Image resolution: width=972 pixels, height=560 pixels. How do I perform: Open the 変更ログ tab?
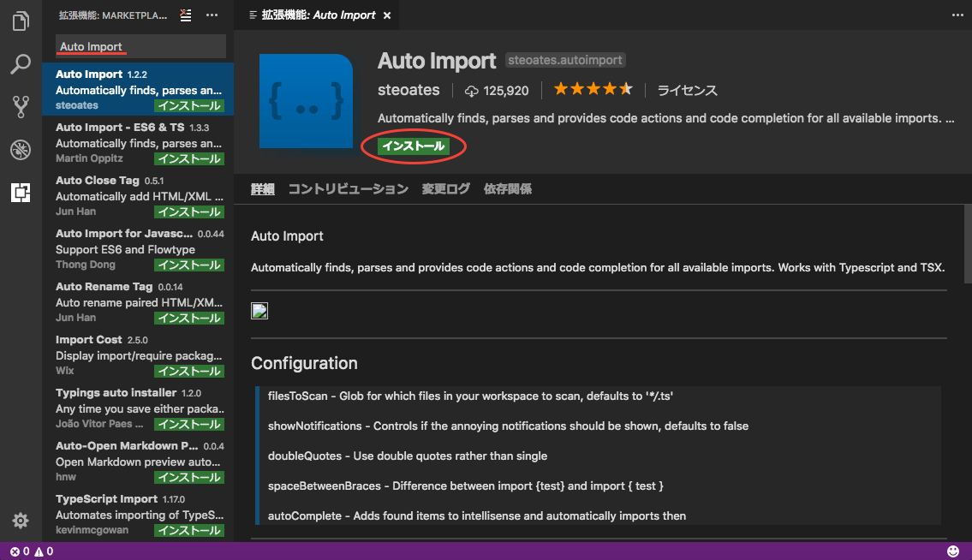[x=445, y=188]
